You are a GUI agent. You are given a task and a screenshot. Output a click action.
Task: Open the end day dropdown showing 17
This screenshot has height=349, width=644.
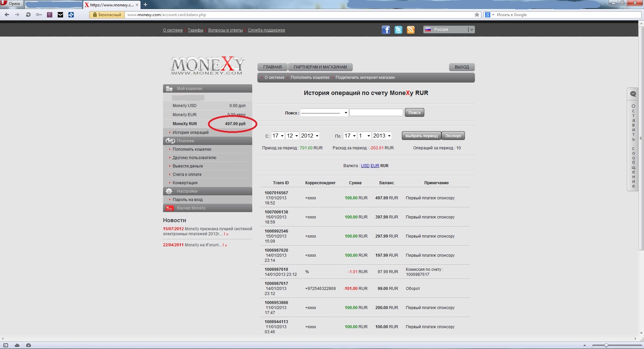[350, 136]
